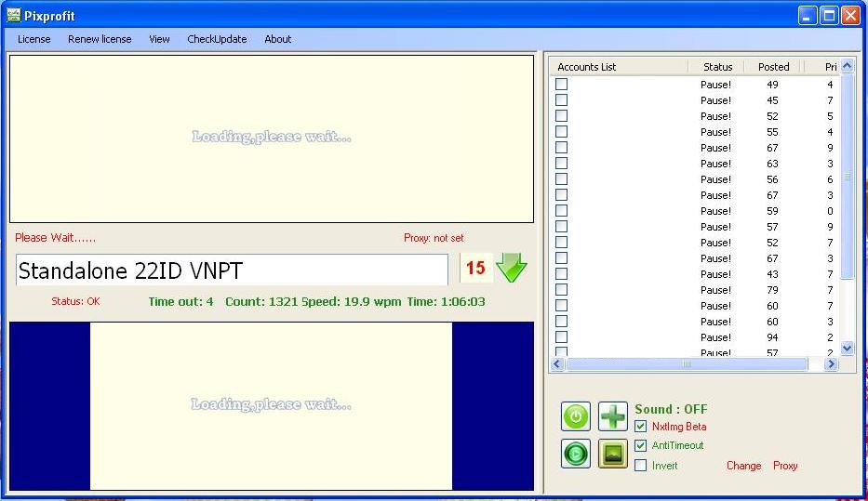Click the Time: 1:06:03 text

[x=446, y=302]
